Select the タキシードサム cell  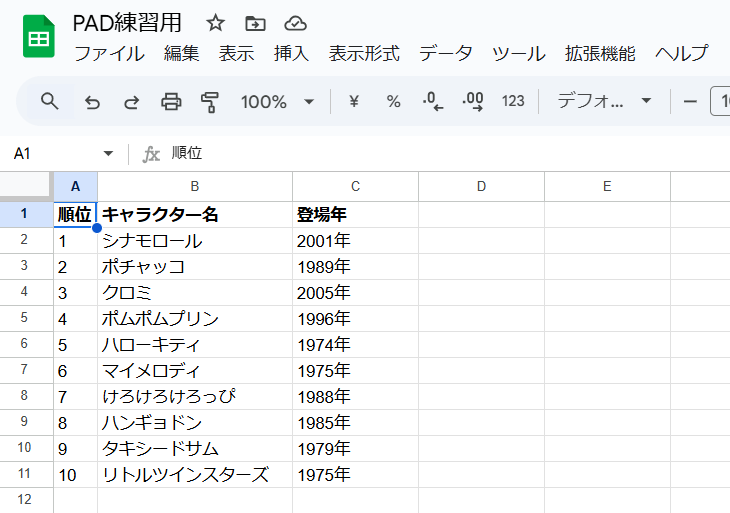click(195, 449)
